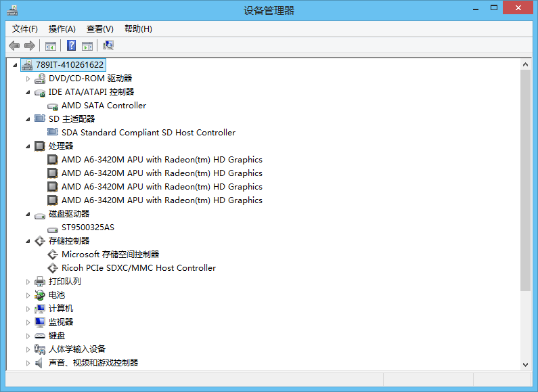The image size is (538, 392).
Task: Click the vertical scrollbar thumb
Action: [x=525, y=181]
